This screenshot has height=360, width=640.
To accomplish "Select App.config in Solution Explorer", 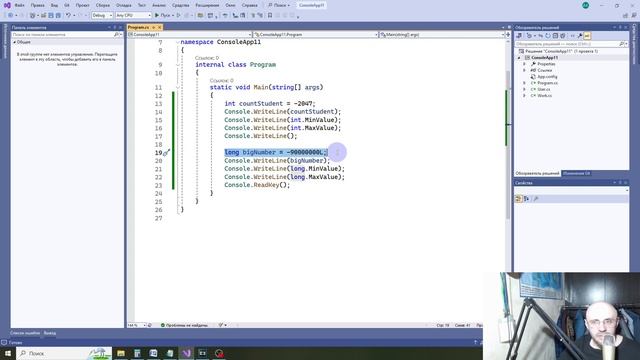I will (x=547, y=77).
